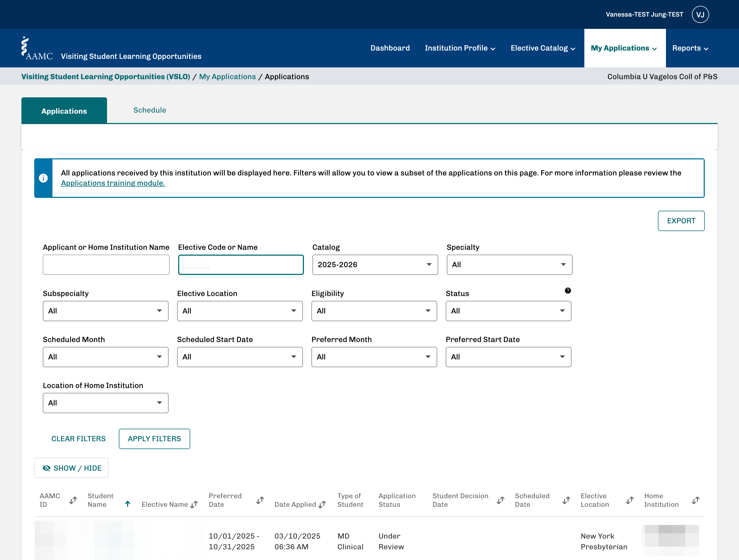Open the Subspecialty dropdown

pyautogui.click(x=106, y=311)
